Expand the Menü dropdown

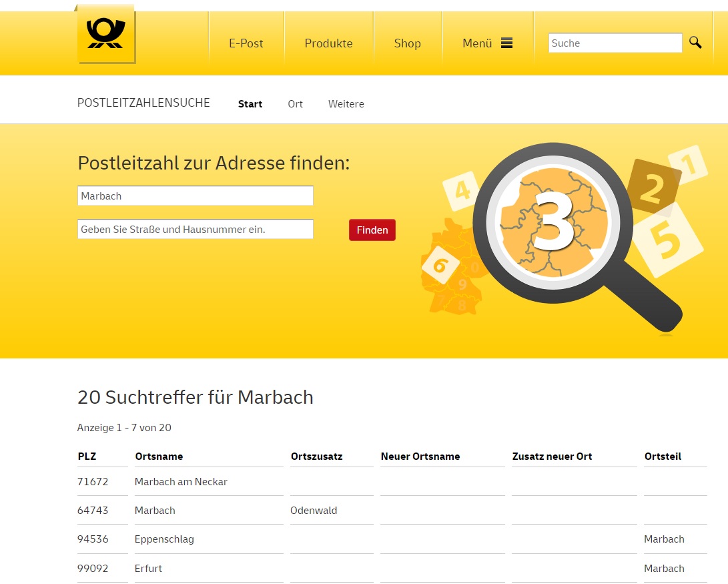pos(477,43)
